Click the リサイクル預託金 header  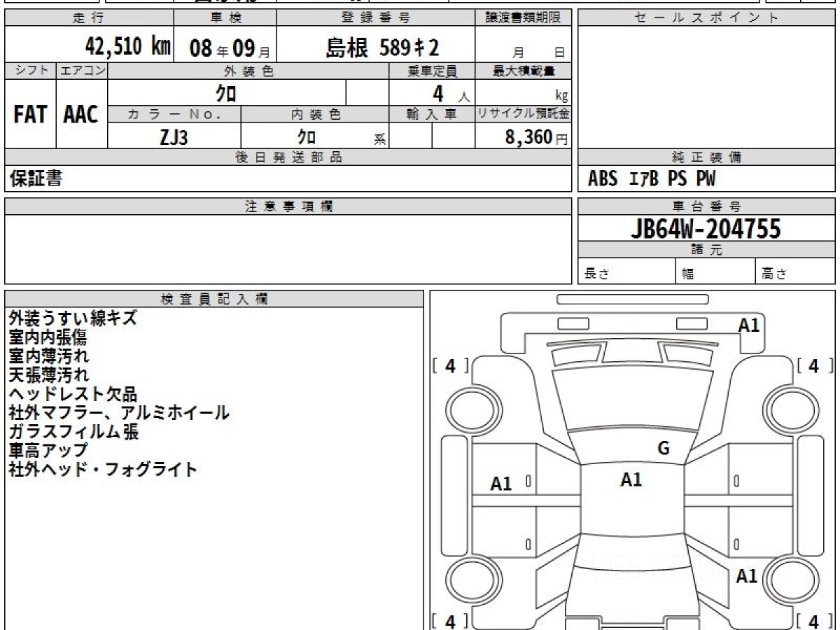pos(524,114)
